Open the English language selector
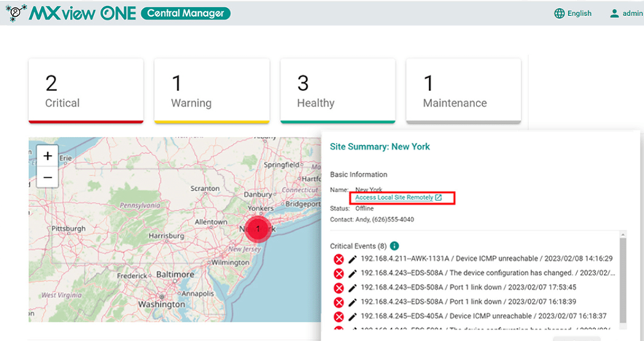 coord(573,13)
